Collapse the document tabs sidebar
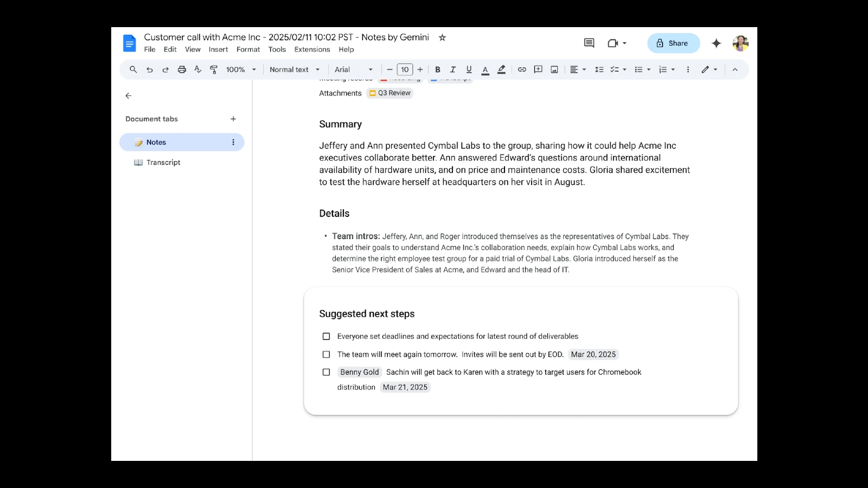This screenshot has height=488, width=868. point(129,95)
